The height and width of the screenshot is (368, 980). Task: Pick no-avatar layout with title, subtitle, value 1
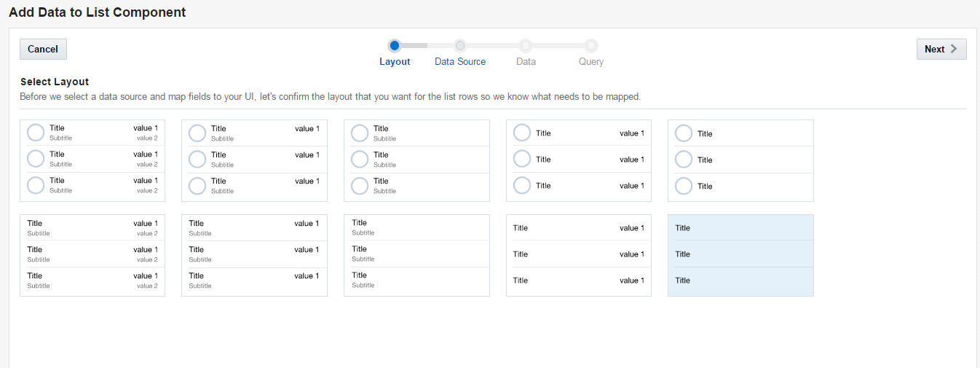pos(254,255)
